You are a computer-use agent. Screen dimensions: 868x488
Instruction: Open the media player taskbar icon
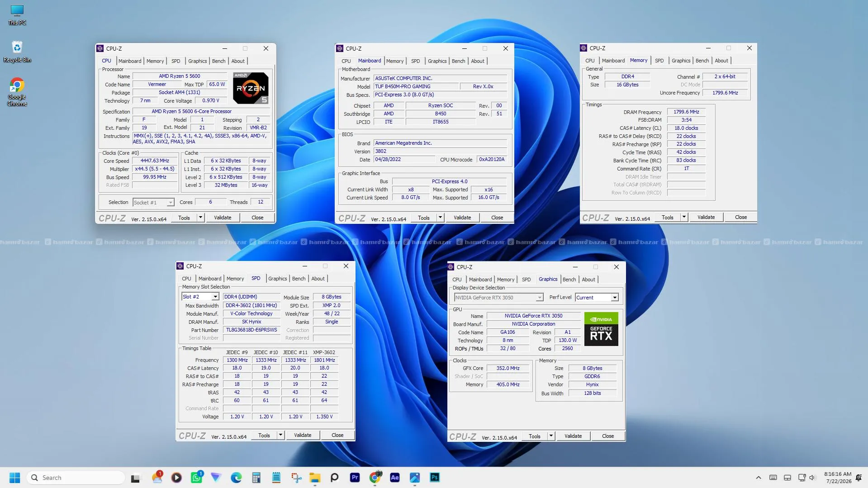tap(176, 478)
